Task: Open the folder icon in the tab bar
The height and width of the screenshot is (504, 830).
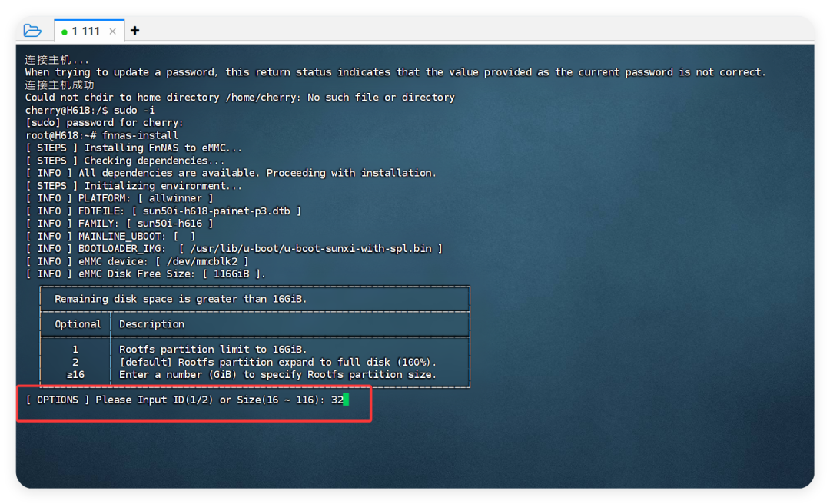Action: [x=32, y=31]
